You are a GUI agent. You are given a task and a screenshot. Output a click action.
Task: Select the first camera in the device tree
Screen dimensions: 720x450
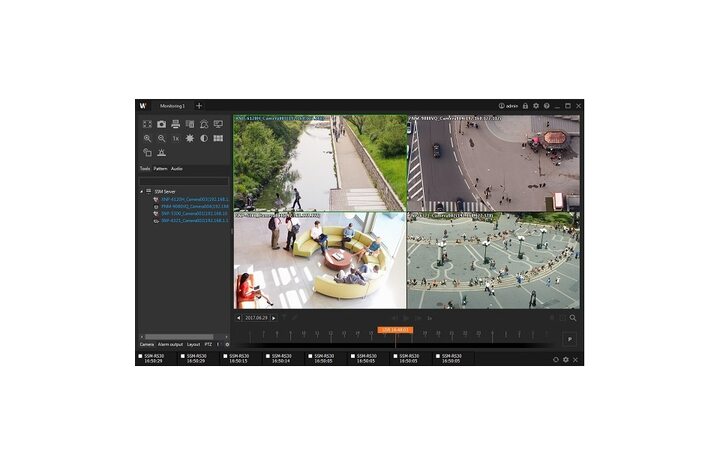(x=190, y=198)
